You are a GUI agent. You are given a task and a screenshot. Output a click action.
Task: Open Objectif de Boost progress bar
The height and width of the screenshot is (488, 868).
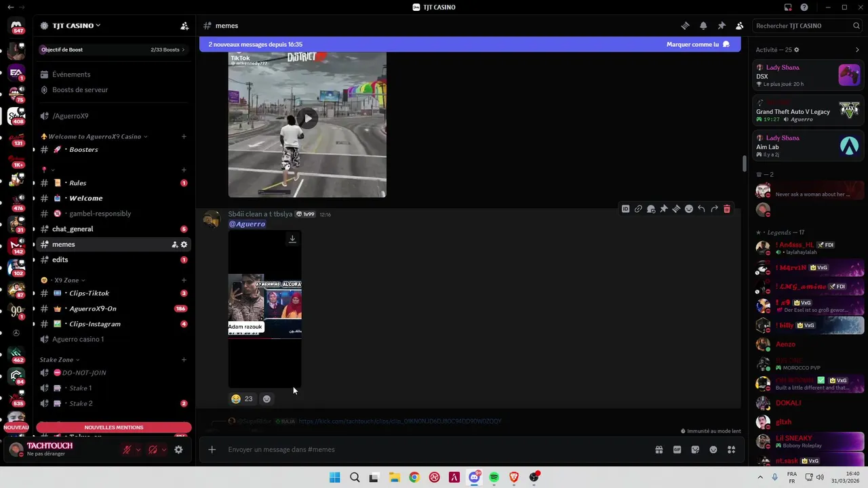click(x=113, y=49)
